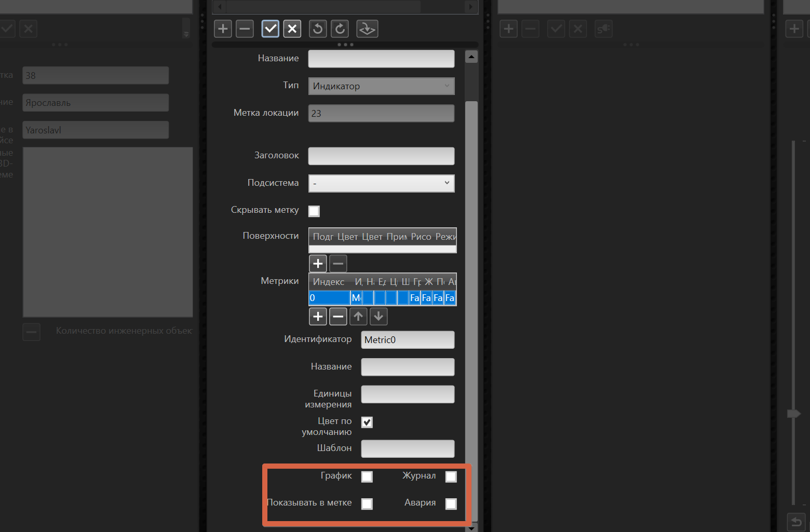This screenshot has width=810, height=532.
Task: Remove the metric with the minus button under Метрики
Action: 338,316
